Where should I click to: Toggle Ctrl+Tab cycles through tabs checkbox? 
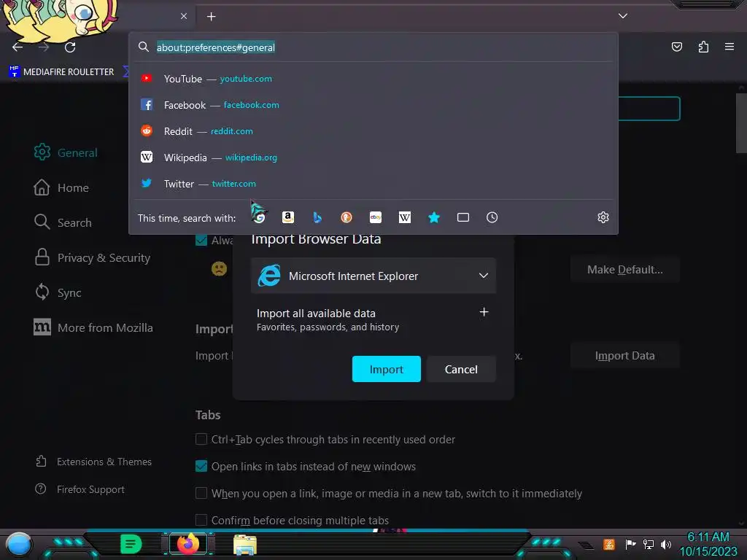click(x=201, y=439)
